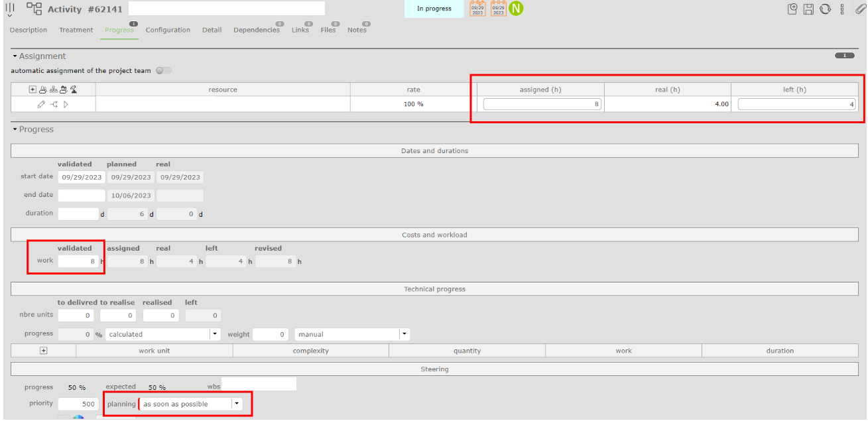The width and height of the screenshot is (868, 421).
Task: Click the refresh icon in top toolbar
Action: 825,9
